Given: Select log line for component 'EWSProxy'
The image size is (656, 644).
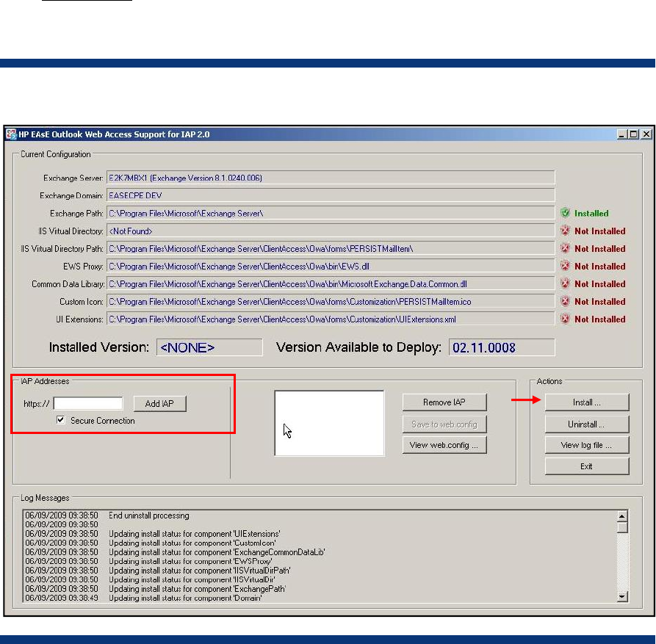Looking at the screenshot, I should point(190,562).
